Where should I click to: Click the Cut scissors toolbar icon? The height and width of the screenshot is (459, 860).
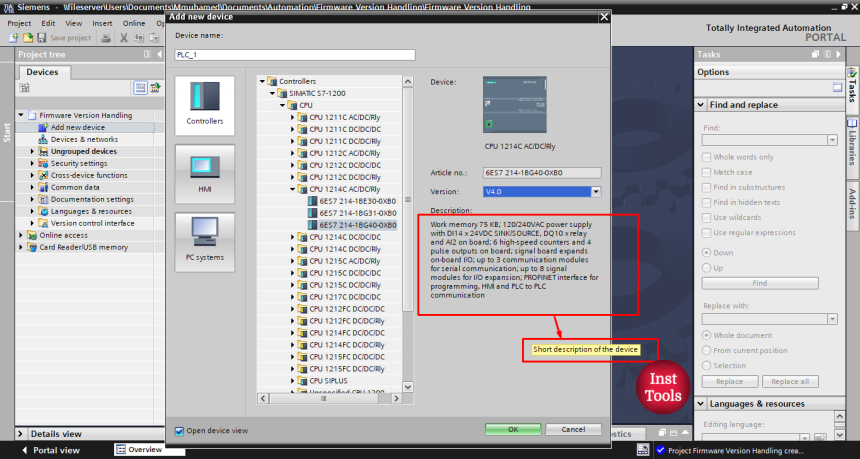pyautogui.click(x=124, y=38)
